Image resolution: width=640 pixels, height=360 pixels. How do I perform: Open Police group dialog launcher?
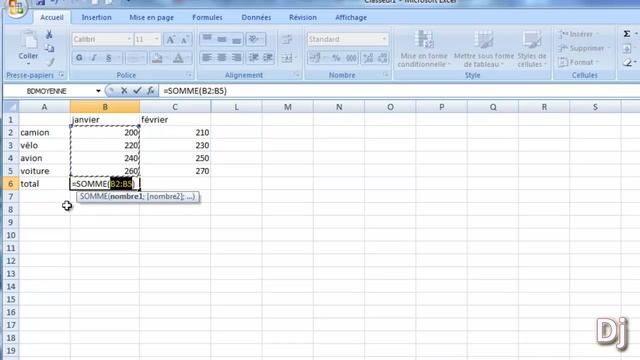tap(189, 75)
